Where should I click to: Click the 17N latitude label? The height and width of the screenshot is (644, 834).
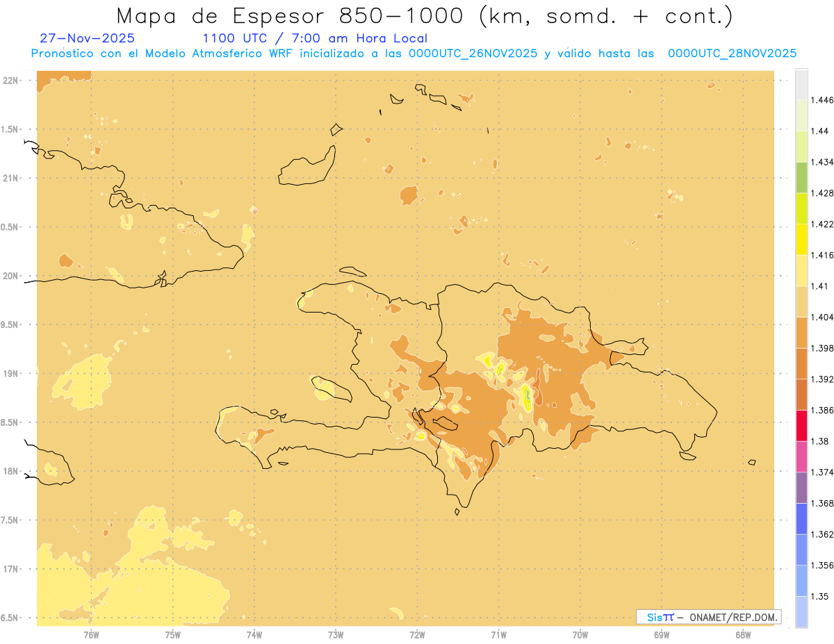coord(12,569)
